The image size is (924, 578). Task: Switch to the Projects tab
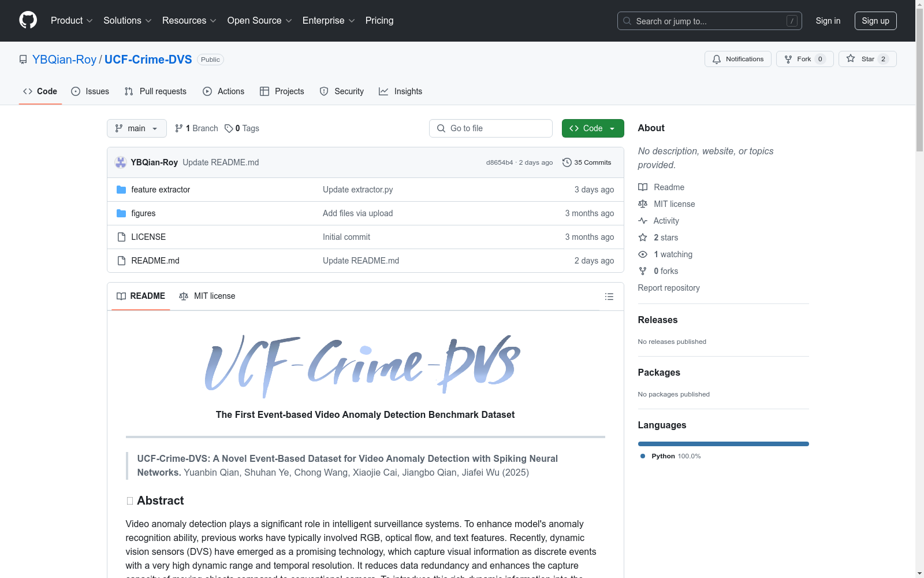click(x=282, y=91)
